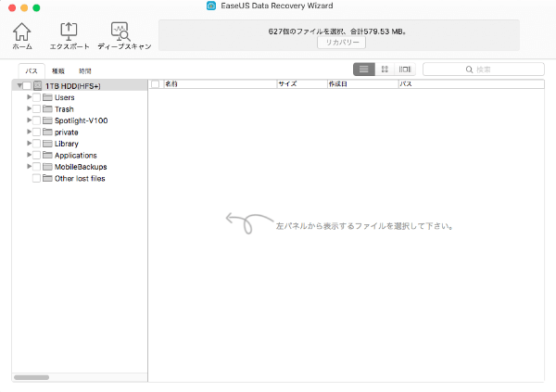The image size is (556, 392).
Task: Check the Trash folder checkbox
Action: (x=36, y=109)
